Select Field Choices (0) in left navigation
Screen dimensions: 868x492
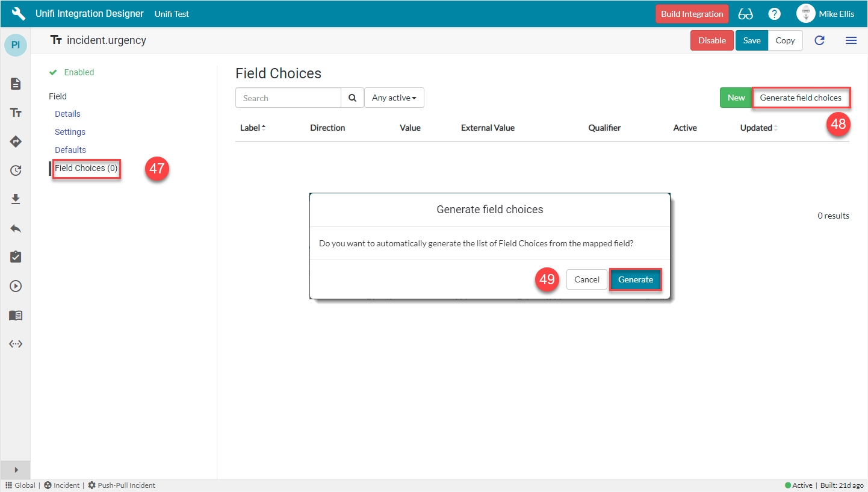click(x=86, y=168)
